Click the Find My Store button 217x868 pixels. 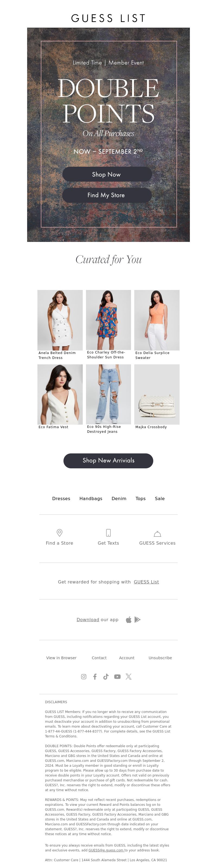[107, 195]
